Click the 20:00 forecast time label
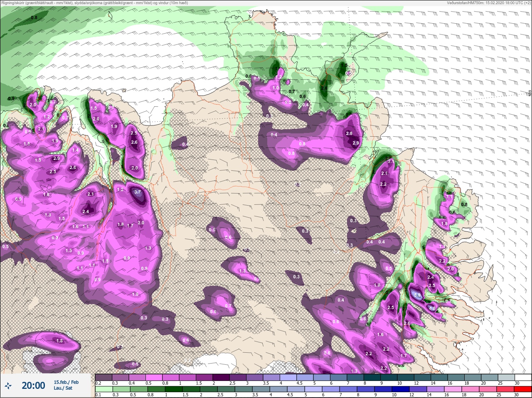This screenshot has width=532, height=398. point(33,386)
